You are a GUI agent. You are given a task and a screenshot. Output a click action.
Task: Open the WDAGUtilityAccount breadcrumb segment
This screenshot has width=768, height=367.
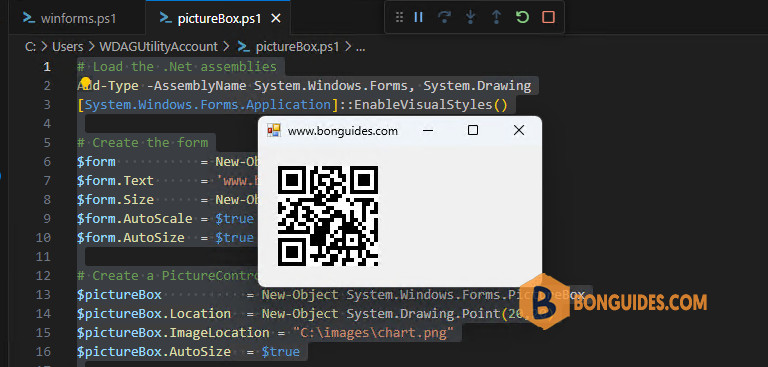click(158, 47)
